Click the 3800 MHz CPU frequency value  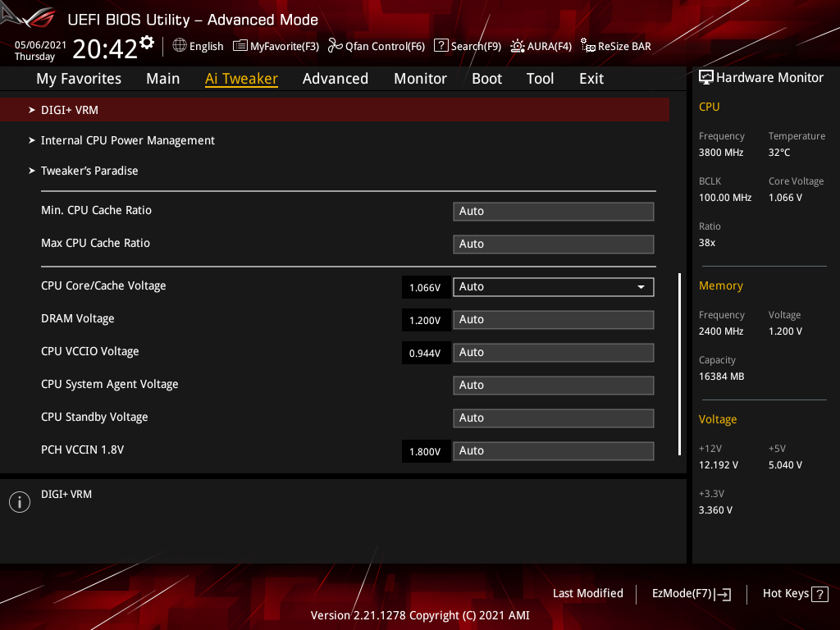coord(721,153)
